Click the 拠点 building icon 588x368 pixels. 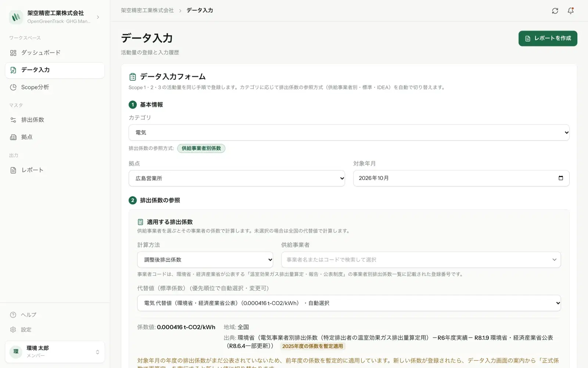coord(13,137)
